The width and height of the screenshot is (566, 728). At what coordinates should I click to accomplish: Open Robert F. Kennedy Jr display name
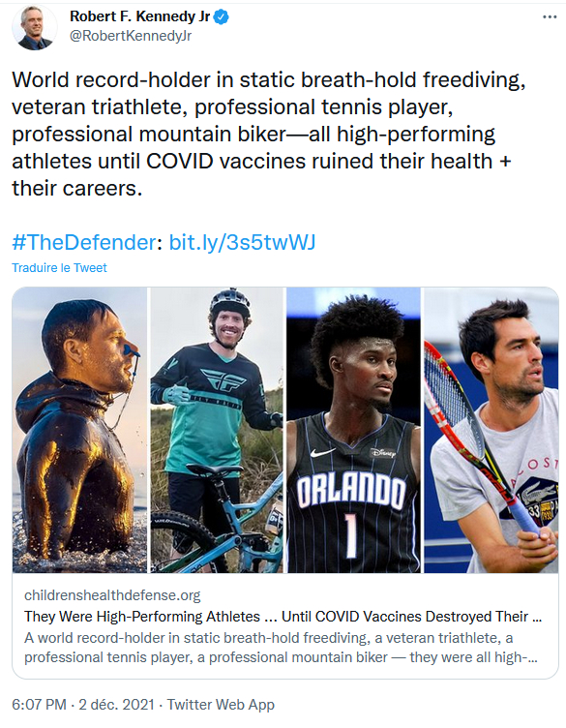tap(140, 16)
